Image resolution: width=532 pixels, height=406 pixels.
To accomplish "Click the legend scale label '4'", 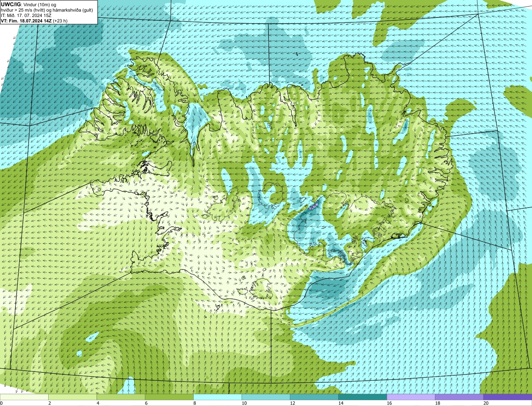I will tap(98, 403).
